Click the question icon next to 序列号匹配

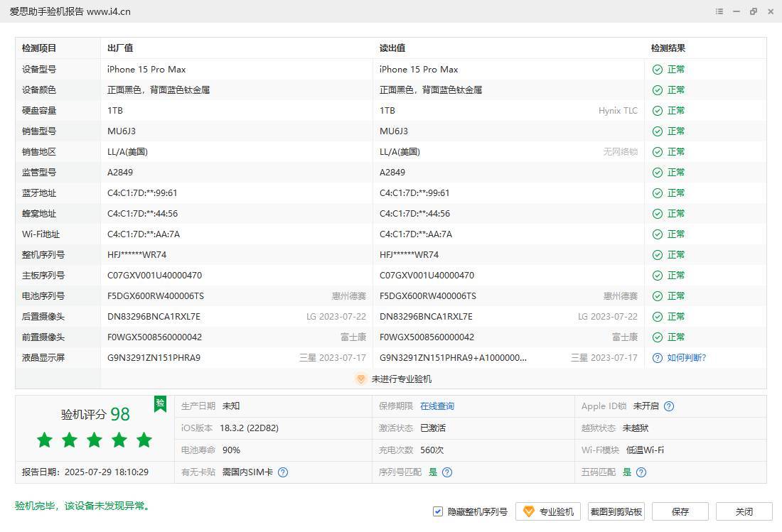[x=447, y=472]
